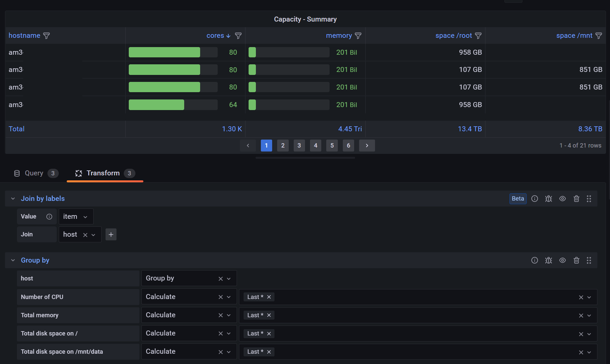Hide the Join by labels transformation
The width and height of the screenshot is (610, 364).
[x=562, y=199]
